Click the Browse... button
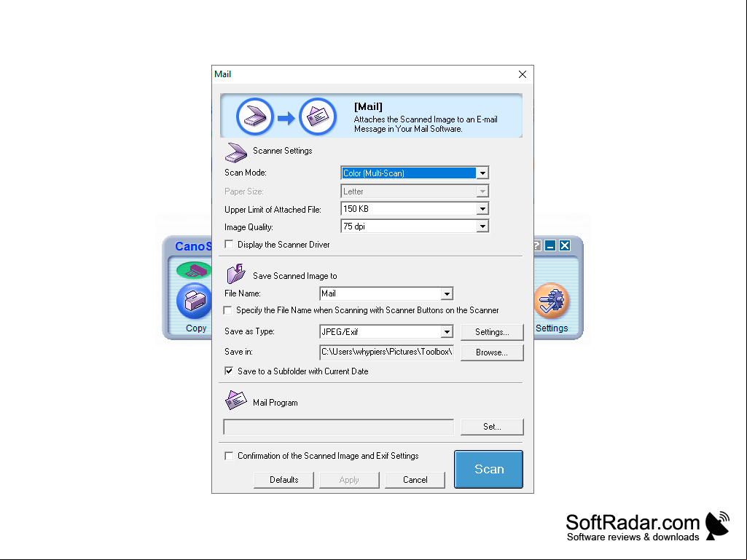The height and width of the screenshot is (560, 747). 492,352
